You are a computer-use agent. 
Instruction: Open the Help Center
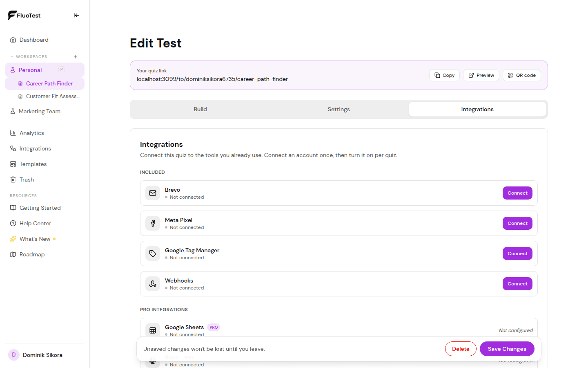click(45, 223)
